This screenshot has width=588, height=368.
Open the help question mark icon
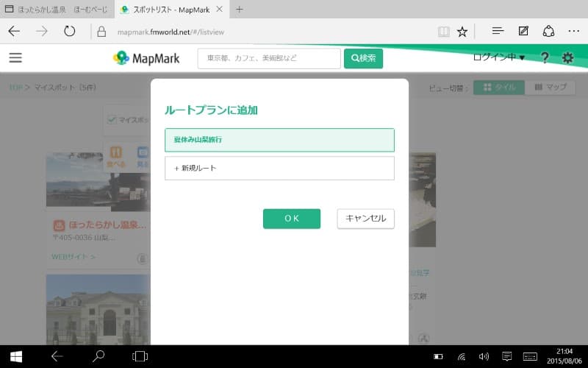[x=545, y=57]
